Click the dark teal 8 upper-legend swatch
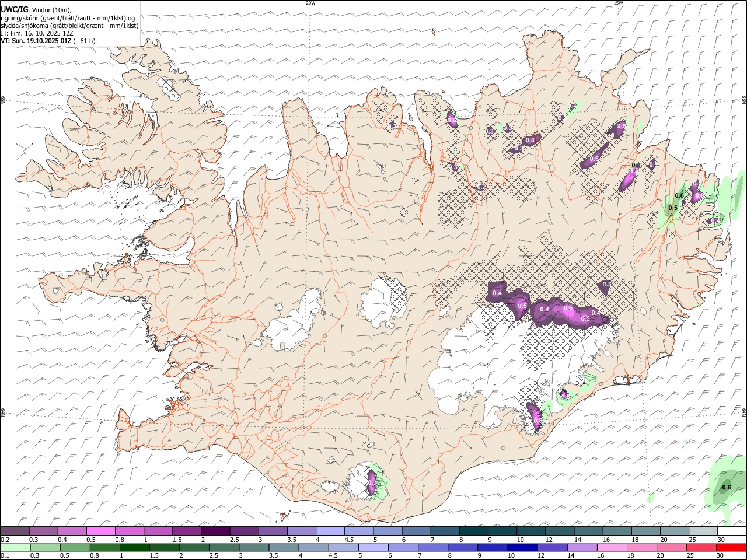This screenshot has width=747, height=560. point(474,531)
